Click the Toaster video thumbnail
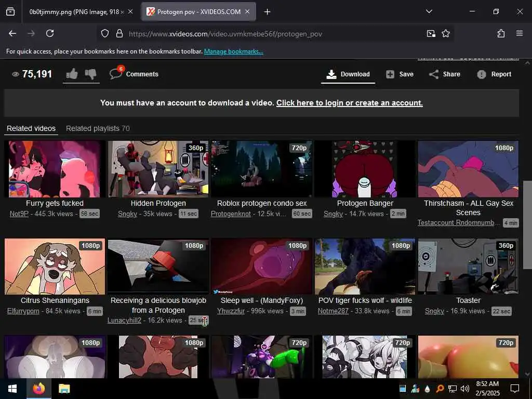This screenshot has width=532, height=399. pyautogui.click(x=468, y=267)
